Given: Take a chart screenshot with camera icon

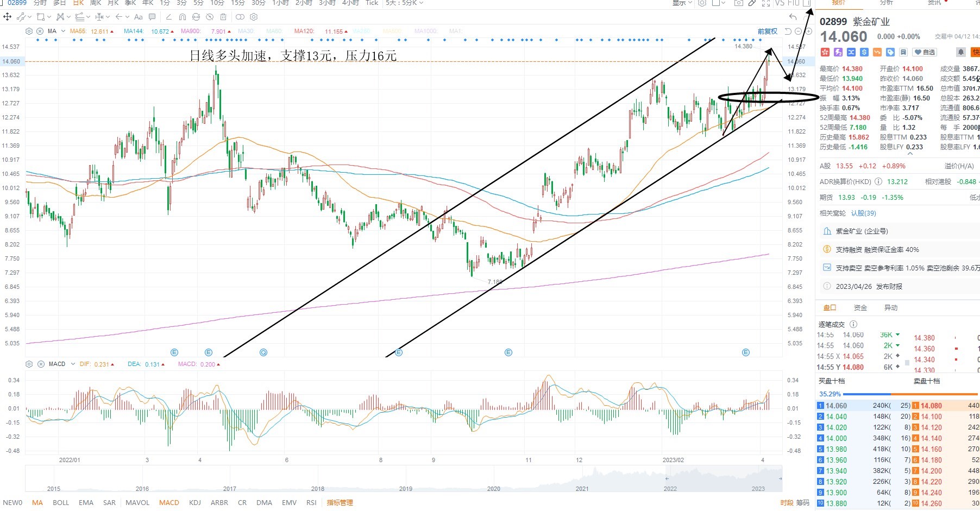Looking at the screenshot, I should coord(739,3).
